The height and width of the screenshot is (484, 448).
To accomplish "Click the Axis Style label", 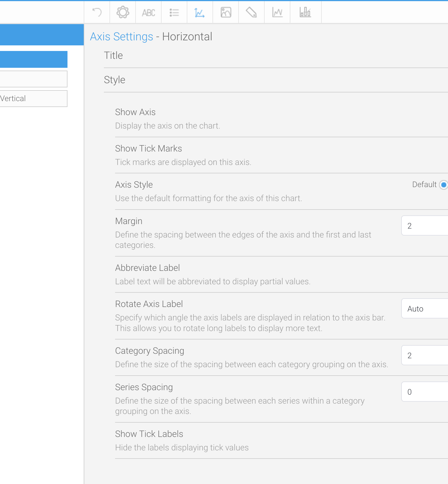I will click(x=134, y=185).
